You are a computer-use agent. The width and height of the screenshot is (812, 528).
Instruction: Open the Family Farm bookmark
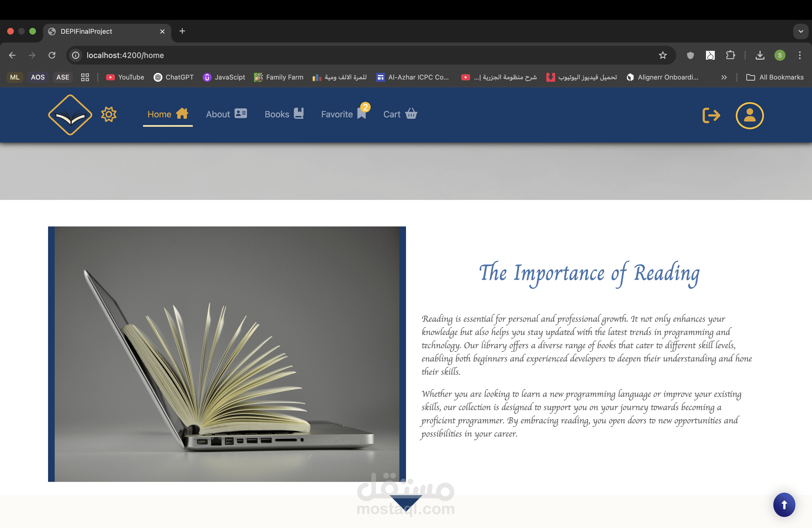point(278,77)
